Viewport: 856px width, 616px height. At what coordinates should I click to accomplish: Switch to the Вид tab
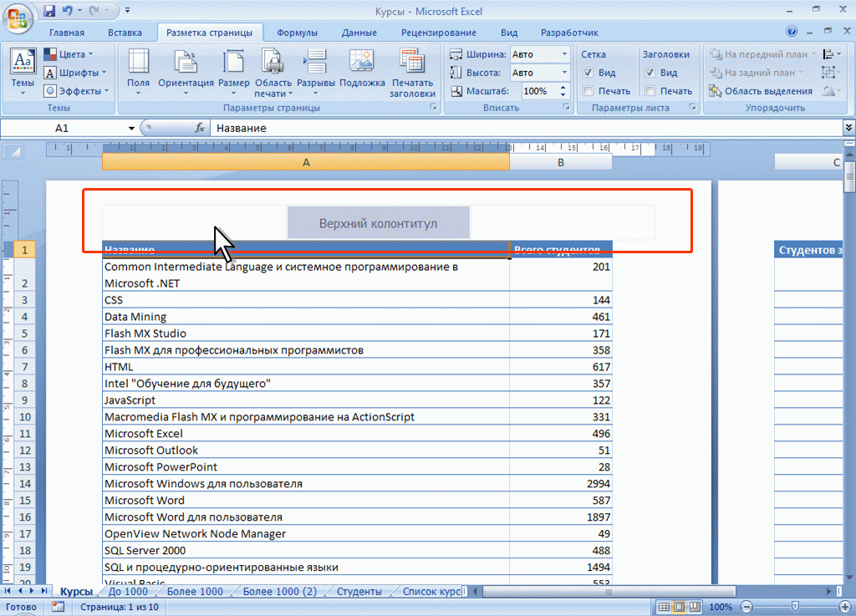coord(509,33)
